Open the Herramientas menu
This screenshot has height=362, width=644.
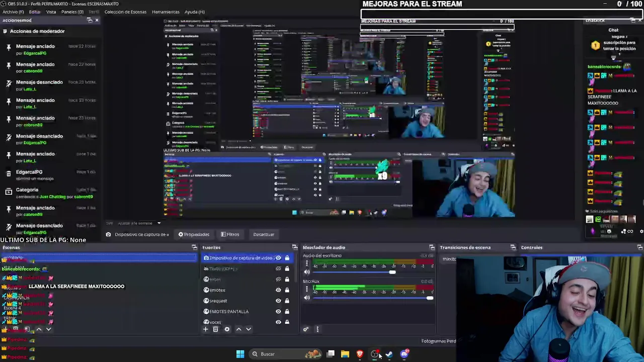point(166,12)
